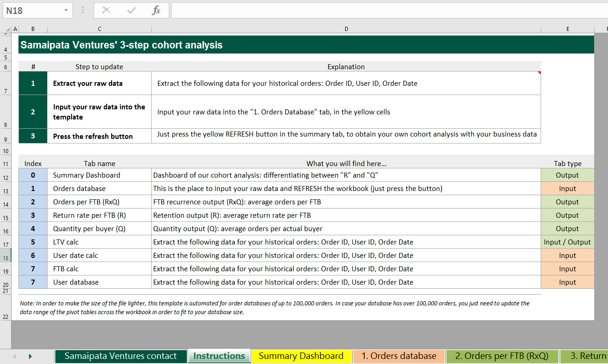This screenshot has width=608, height=364.
Task: Click the Enter checkmark formula bar icon
Action: pyautogui.click(x=131, y=10)
